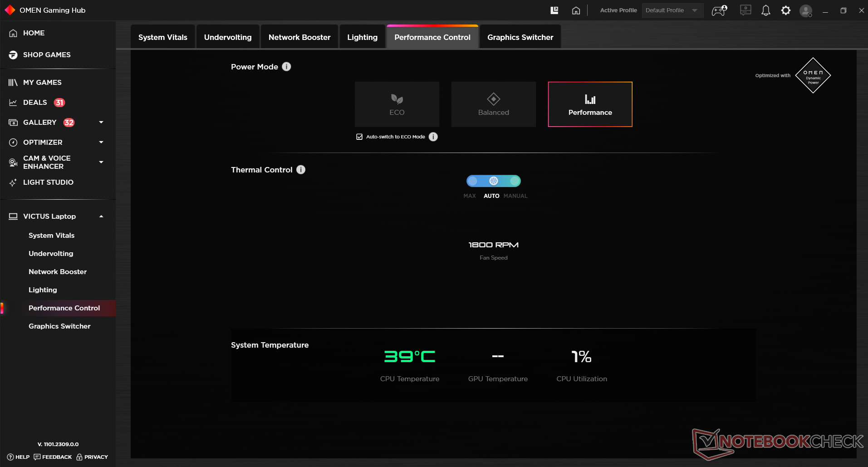Image resolution: width=868 pixels, height=467 pixels.
Task: Click the AUTO thermal slider knob
Action: (x=494, y=181)
